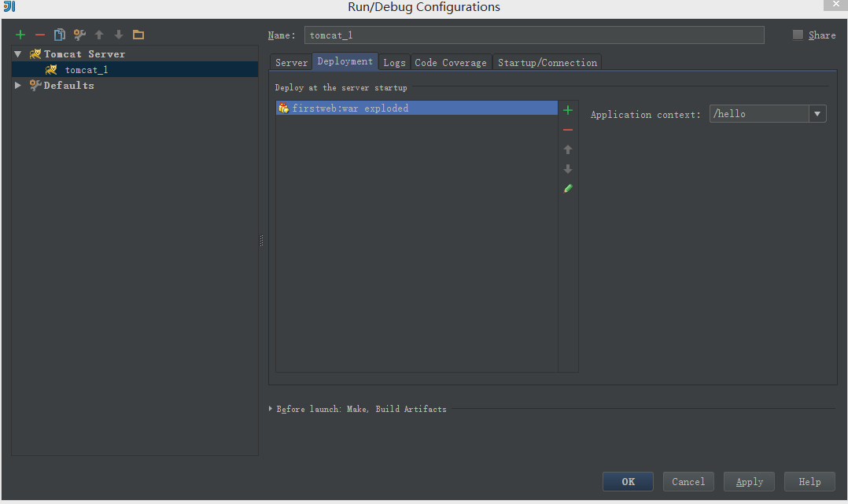Image resolution: width=848 pixels, height=504 pixels.
Task: Click the OK button
Action: [x=628, y=481]
